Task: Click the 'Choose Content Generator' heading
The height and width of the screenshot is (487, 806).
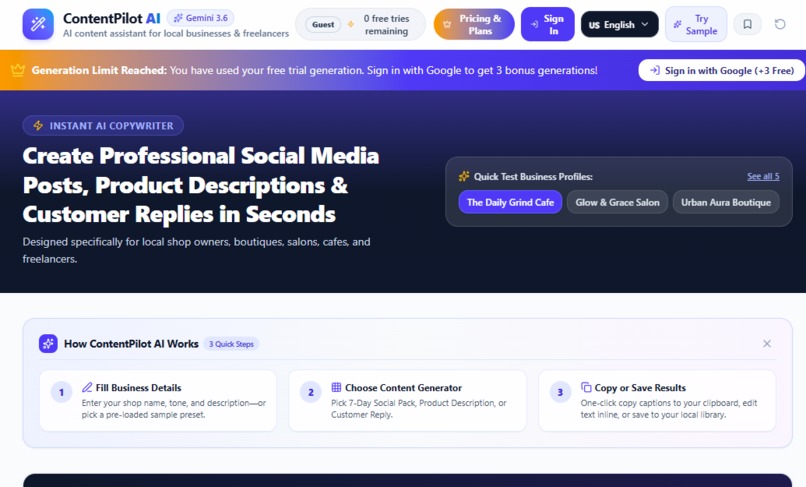Action: coord(404,388)
